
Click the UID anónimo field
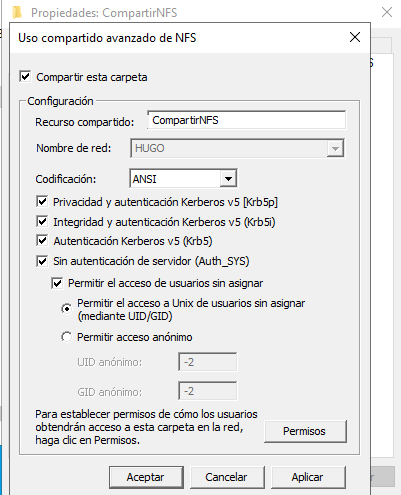point(208,362)
